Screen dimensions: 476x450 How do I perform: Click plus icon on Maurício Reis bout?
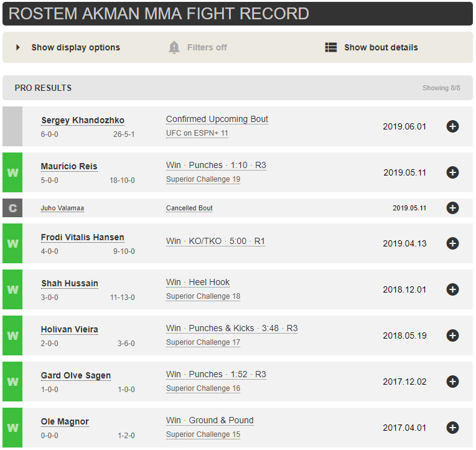[452, 172]
